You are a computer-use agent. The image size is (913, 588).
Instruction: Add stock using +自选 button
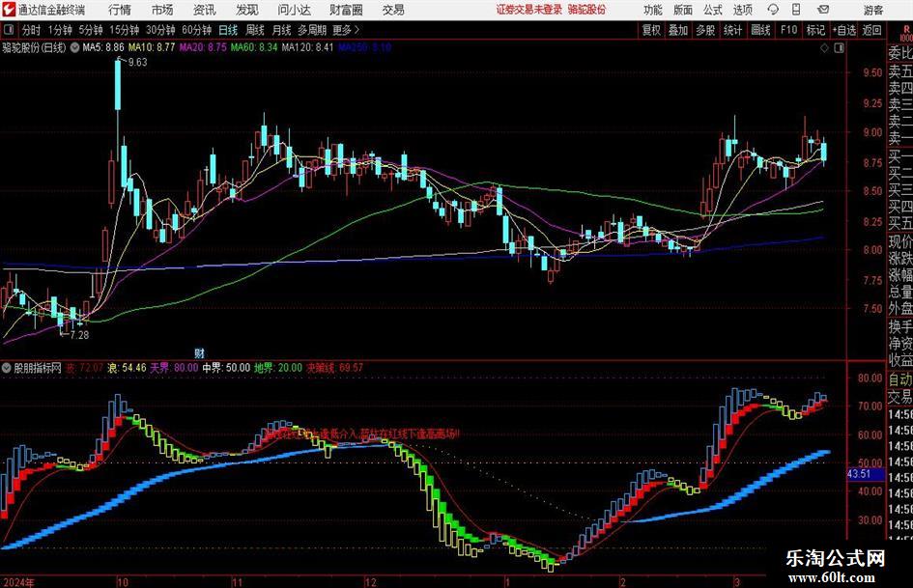coord(844,30)
